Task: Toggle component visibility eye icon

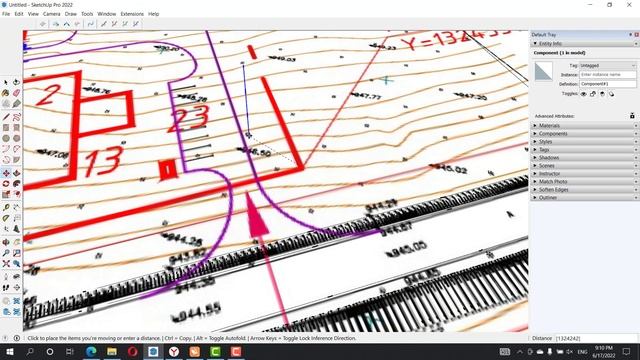Action: (x=584, y=94)
